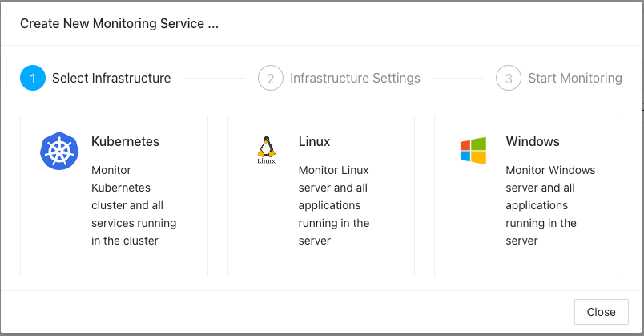Jump to the Start Monitoring step label
This screenshot has height=336, width=644.
coord(574,79)
